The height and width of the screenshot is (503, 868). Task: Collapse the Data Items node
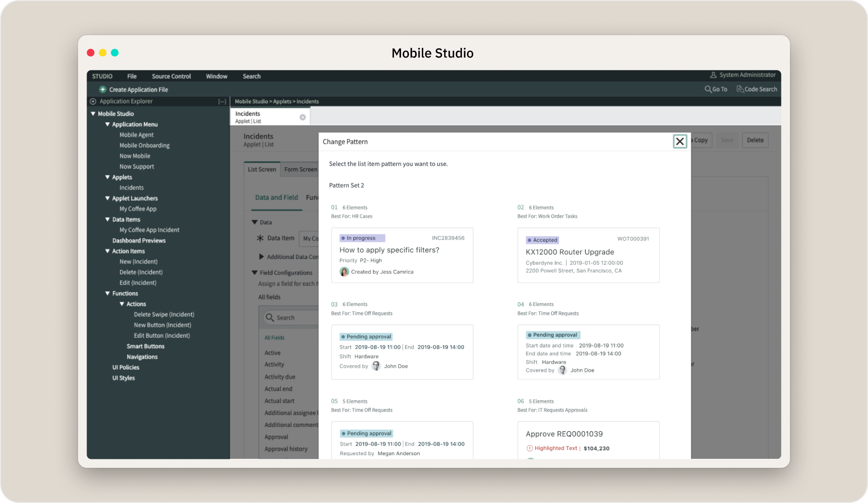[107, 219]
